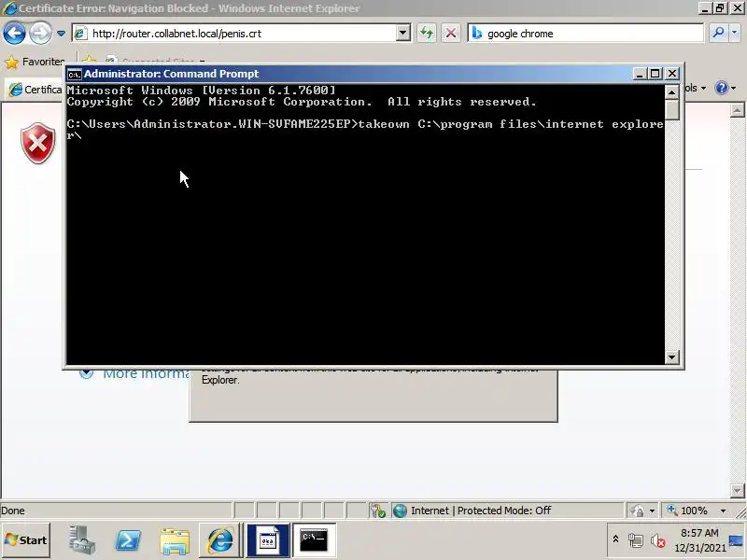Click the IE Forward navigation button
Viewport: 747px width, 560px height.
pyautogui.click(x=40, y=34)
